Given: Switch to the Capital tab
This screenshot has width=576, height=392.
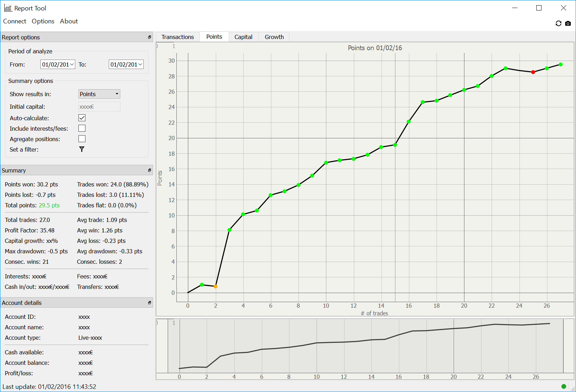Looking at the screenshot, I should point(243,37).
